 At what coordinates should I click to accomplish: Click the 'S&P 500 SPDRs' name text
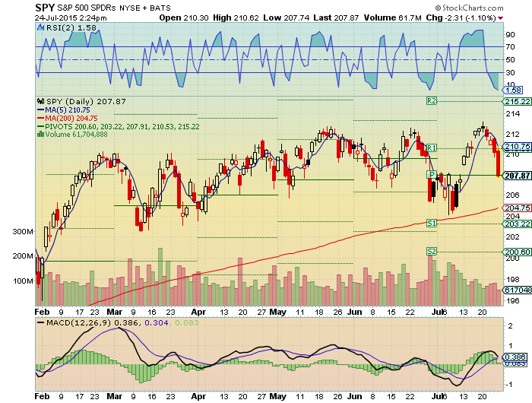coord(87,8)
